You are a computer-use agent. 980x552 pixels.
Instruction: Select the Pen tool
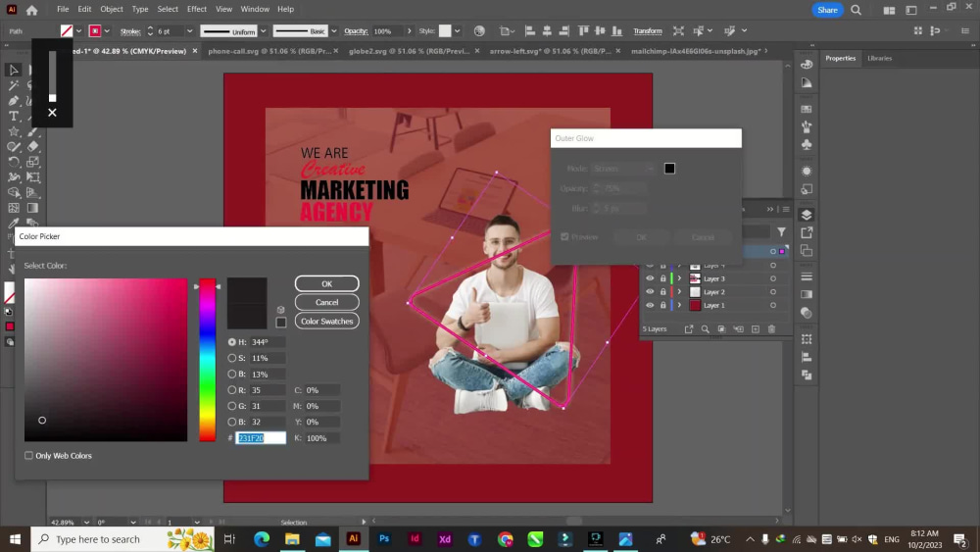tap(13, 101)
